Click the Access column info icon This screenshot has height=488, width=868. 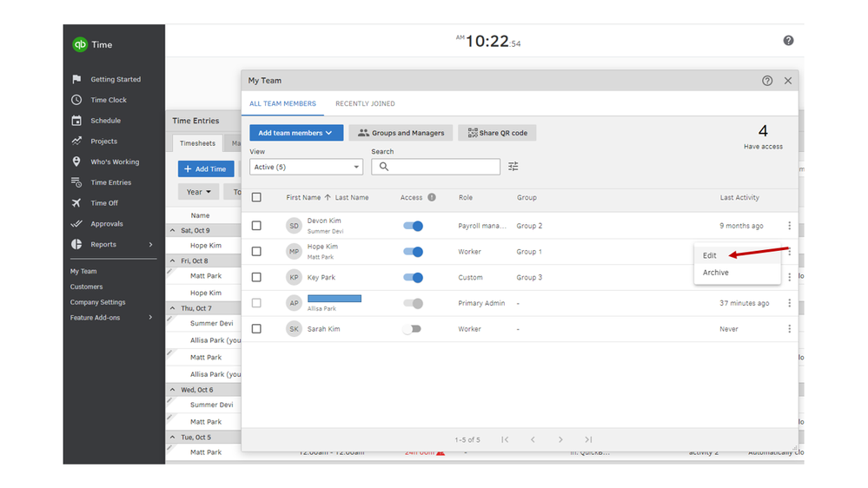click(432, 197)
